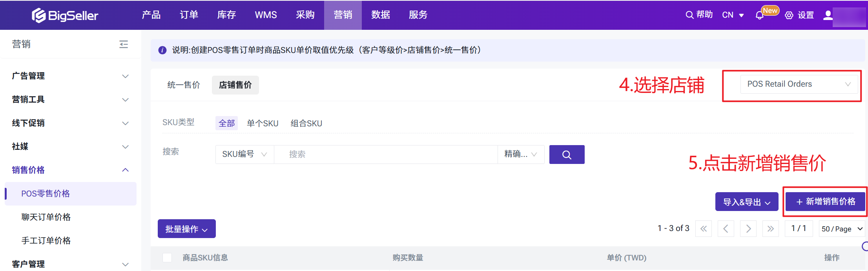Click into the 搜索 text field
Viewport: 868px width, 271px height.
(385, 155)
